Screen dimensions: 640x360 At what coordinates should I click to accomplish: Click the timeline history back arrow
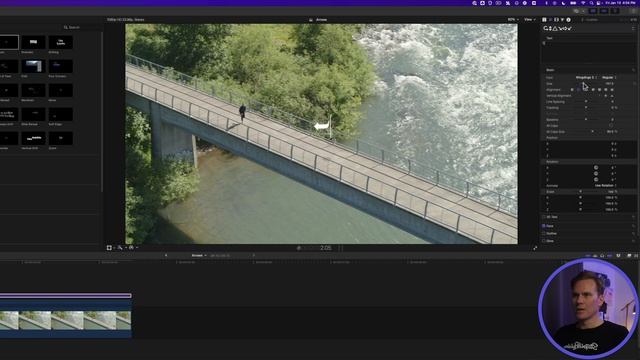(166, 256)
